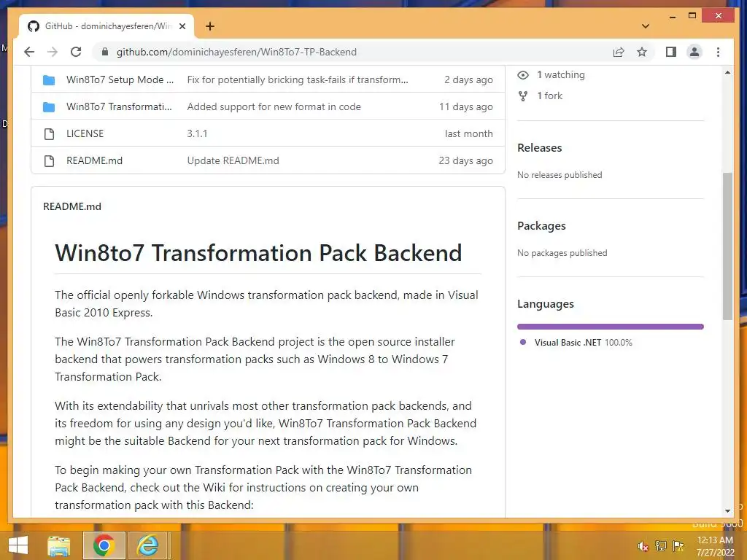This screenshot has height=560, width=747.
Task: Open commit 'Fix for potentially bricking task-fails'
Action: 298,79
